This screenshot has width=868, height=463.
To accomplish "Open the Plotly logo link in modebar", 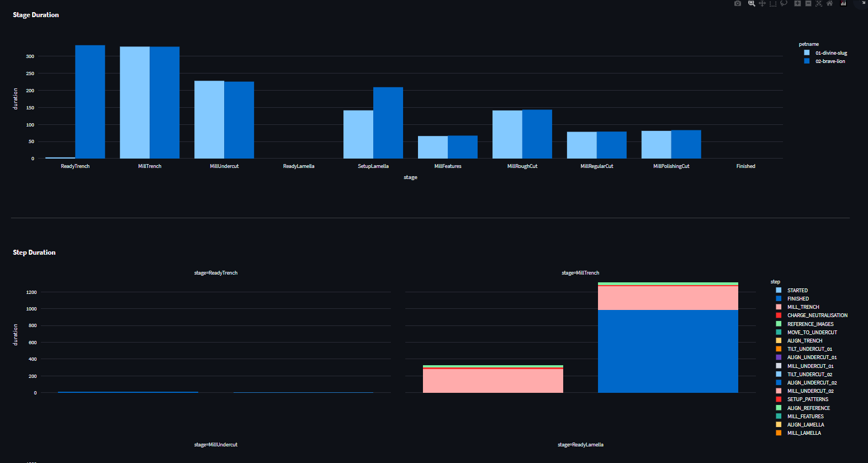I will pyautogui.click(x=843, y=3).
